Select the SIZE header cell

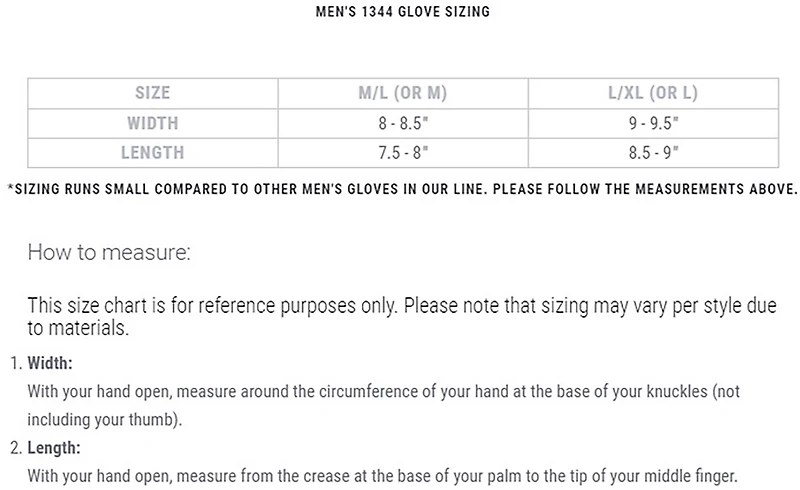pos(153,93)
